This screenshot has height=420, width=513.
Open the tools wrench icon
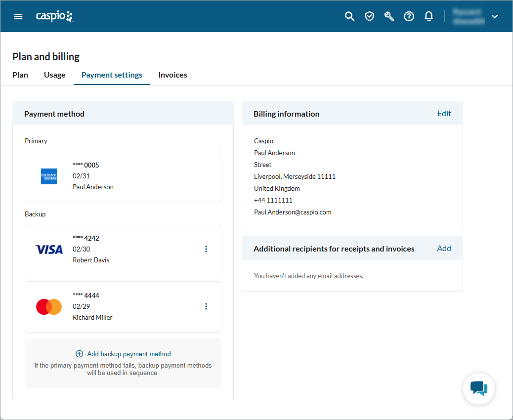[389, 16]
